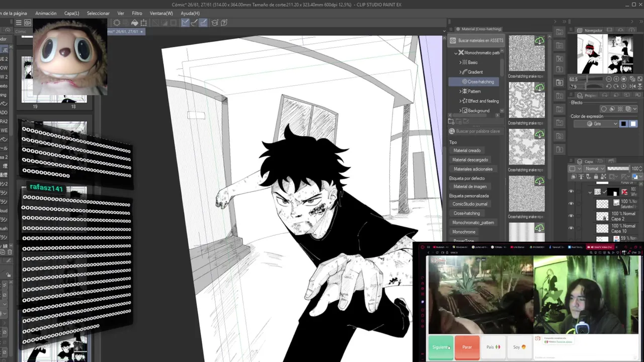Open the Ventana(W) menu
The image size is (644, 362).
coord(161,13)
